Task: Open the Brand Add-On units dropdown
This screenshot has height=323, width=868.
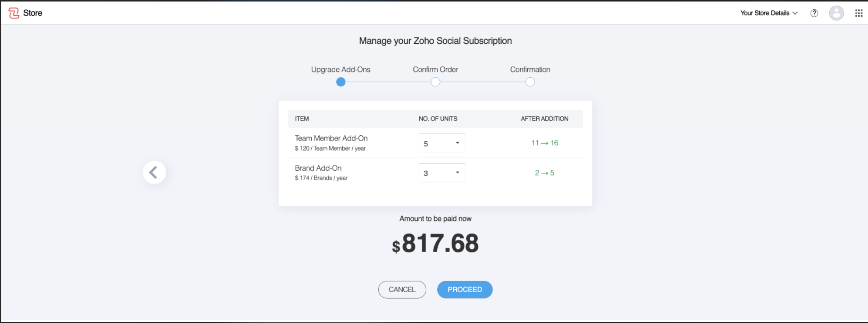Action: [442, 173]
